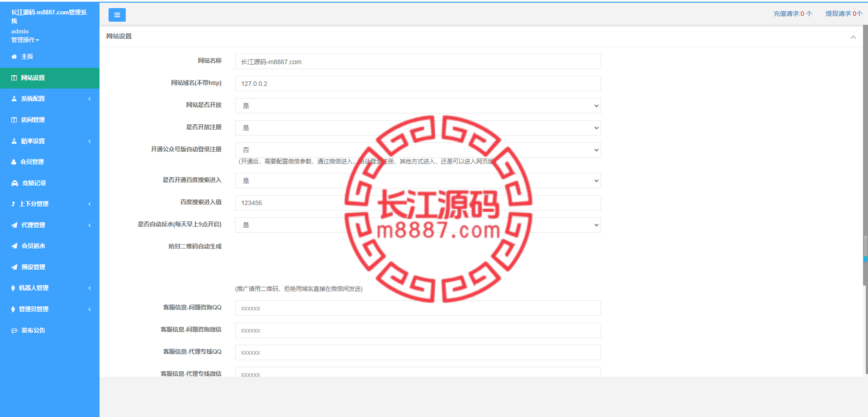The width and height of the screenshot is (868, 417).
Task: Collapse the 网站设置 panel with the chevron
Action: (853, 37)
